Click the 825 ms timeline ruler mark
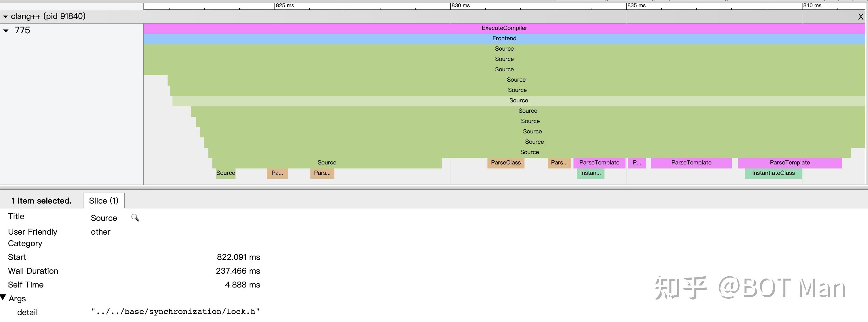Image resolution: width=868 pixels, height=322 pixels. (284, 6)
